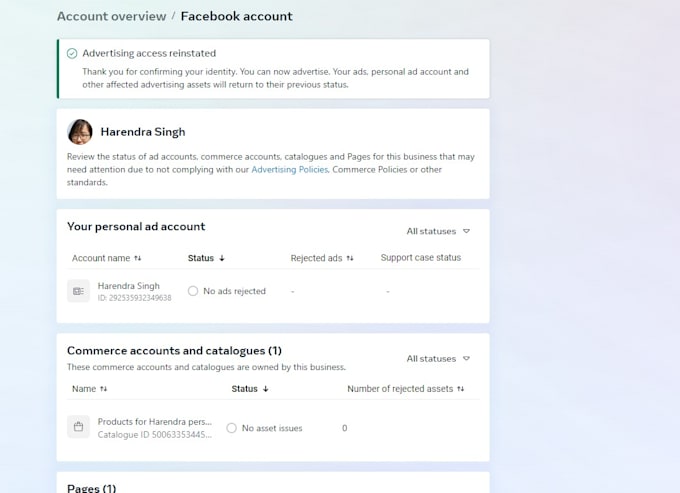
Task: Open Products for Harendra catalogue entry
Action: click(x=154, y=428)
